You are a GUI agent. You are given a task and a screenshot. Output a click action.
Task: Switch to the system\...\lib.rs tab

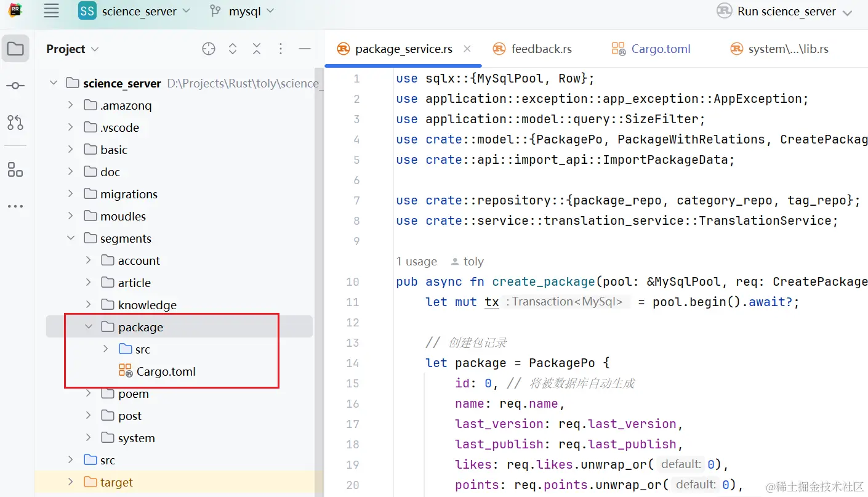click(x=779, y=49)
